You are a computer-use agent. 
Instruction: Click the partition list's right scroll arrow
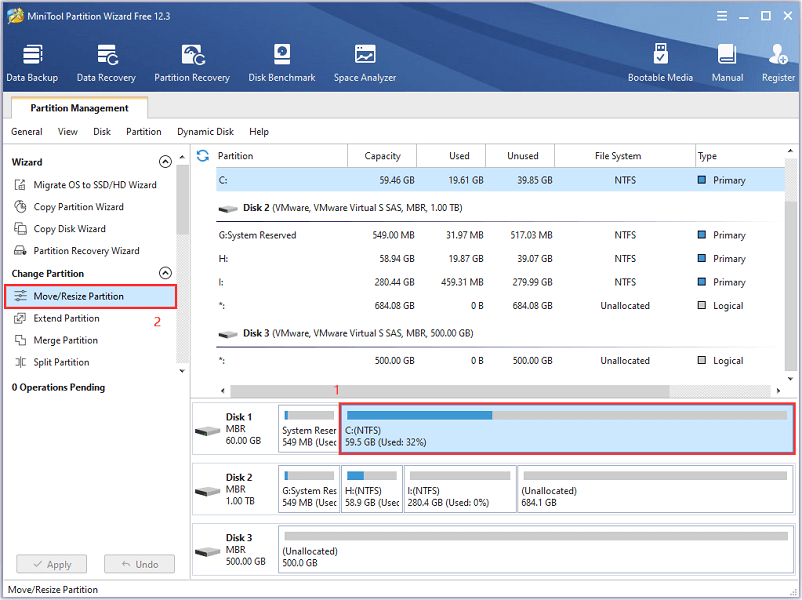click(x=778, y=391)
